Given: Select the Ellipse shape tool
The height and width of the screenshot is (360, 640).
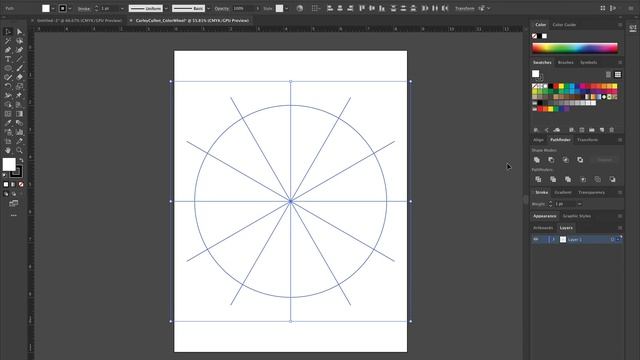Looking at the screenshot, I should [x=8, y=68].
